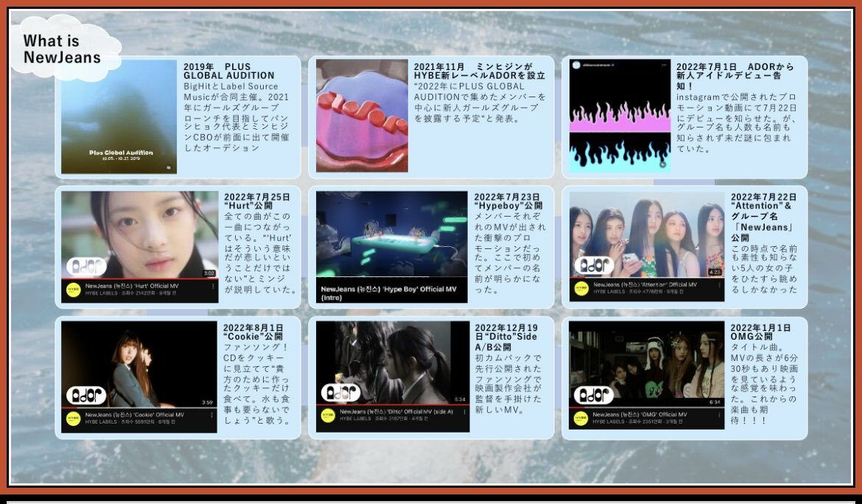Click the video title NewJeans 'OMG' Official MV
The width and height of the screenshot is (862, 504).
(x=640, y=414)
